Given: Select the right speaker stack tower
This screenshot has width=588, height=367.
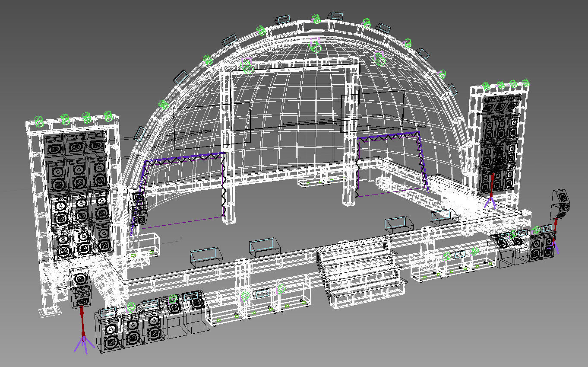Looking at the screenshot, I should point(500,145).
